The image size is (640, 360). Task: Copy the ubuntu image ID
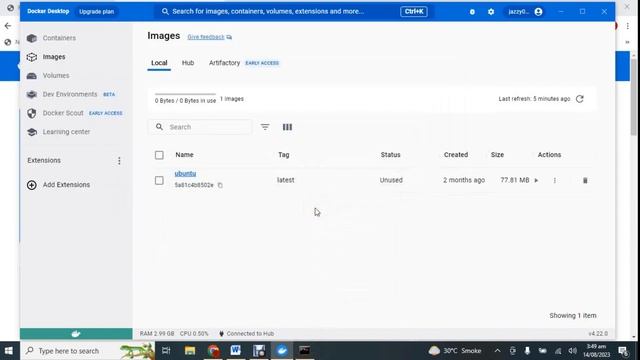click(220, 185)
